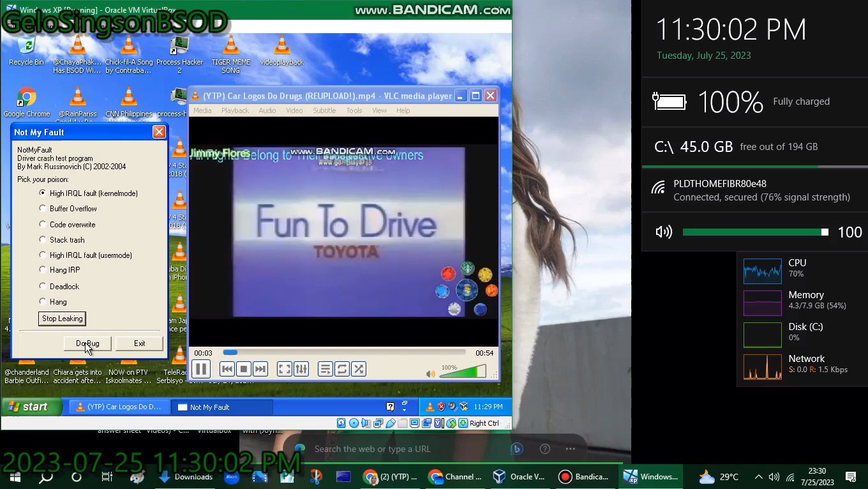Open the host notification center icon
Viewport: 868px width, 489px height.
tap(851, 477)
